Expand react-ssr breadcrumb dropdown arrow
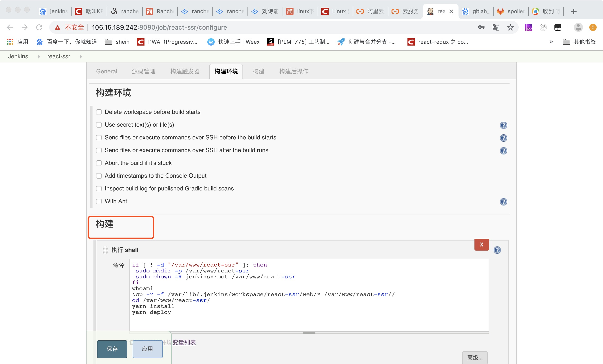Screen dimensions: 603x364 tap(81, 56)
